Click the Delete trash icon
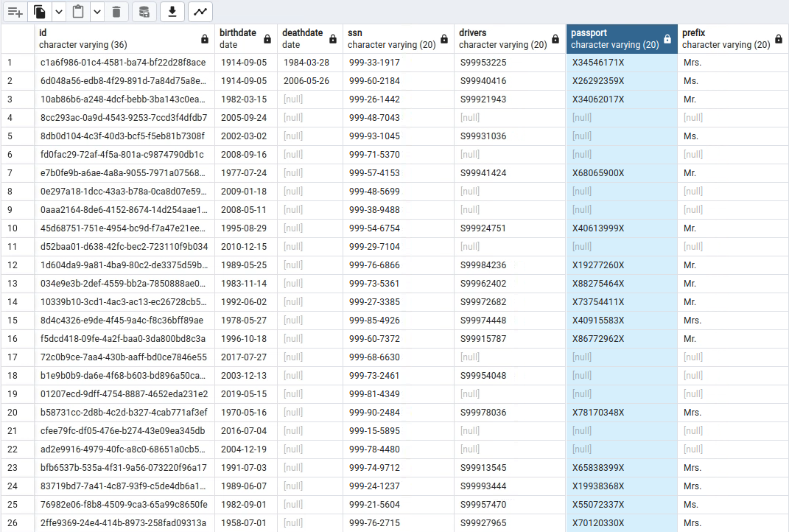This screenshot has height=532, width=789. (116, 12)
